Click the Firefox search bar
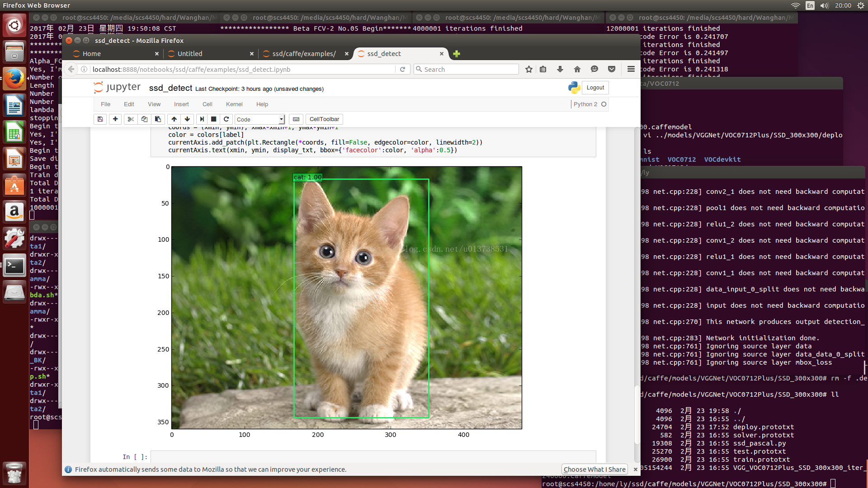This screenshot has height=488, width=868. pos(467,69)
